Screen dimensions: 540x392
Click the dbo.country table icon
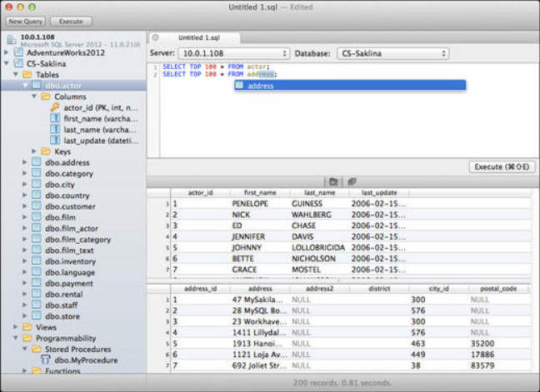point(37,195)
